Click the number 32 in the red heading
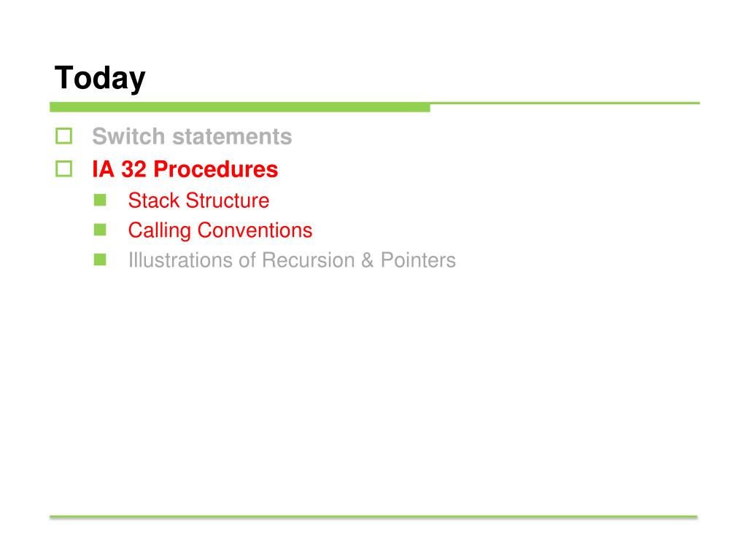 pos(134,169)
